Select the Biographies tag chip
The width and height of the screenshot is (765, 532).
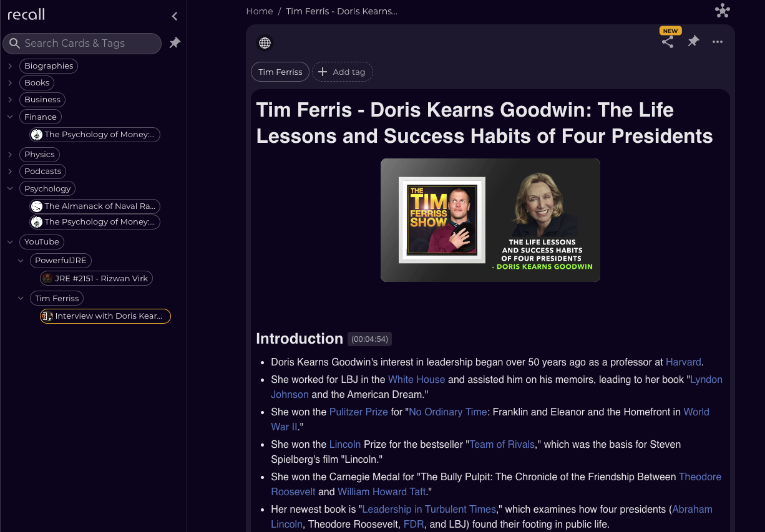click(x=49, y=65)
